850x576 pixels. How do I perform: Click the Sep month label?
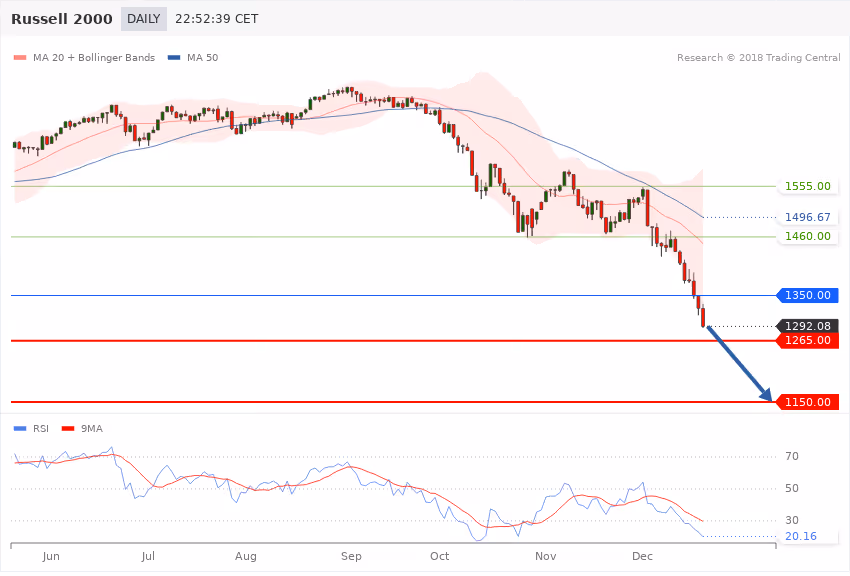pyautogui.click(x=351, y=556)
